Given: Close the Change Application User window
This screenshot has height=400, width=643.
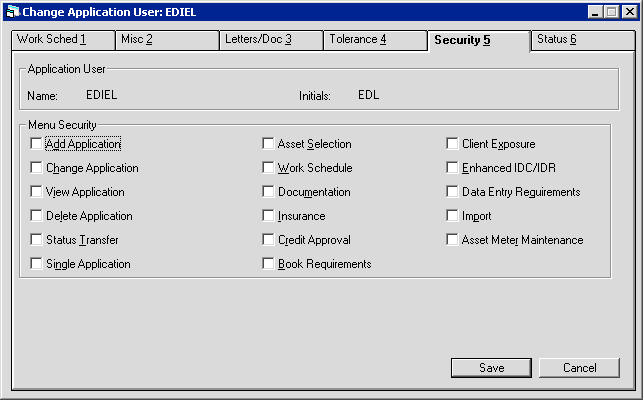Looking at the screenshot, I should 629,12.
